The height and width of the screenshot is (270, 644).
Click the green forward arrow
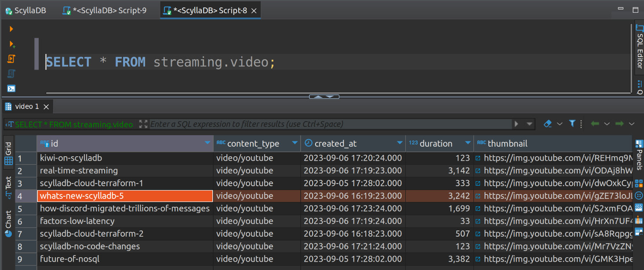(x=619, y=124)
